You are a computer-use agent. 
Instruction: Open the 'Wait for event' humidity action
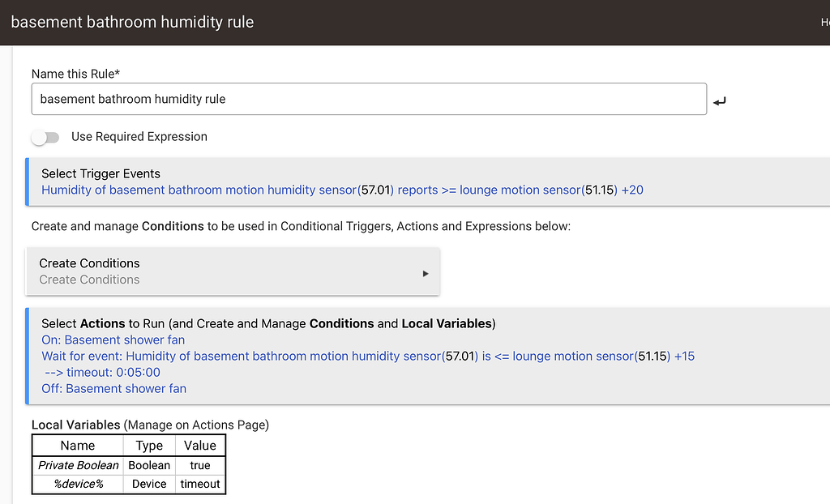(365, 357)
